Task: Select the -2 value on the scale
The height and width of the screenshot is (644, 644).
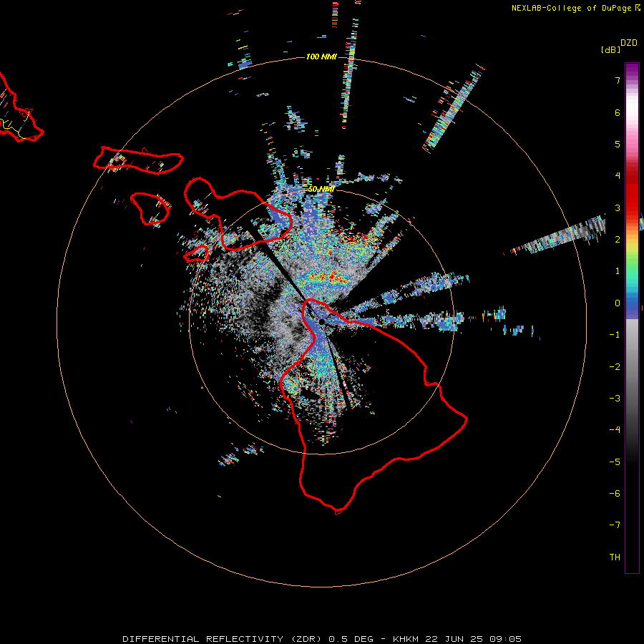Action: pos(615,367)
